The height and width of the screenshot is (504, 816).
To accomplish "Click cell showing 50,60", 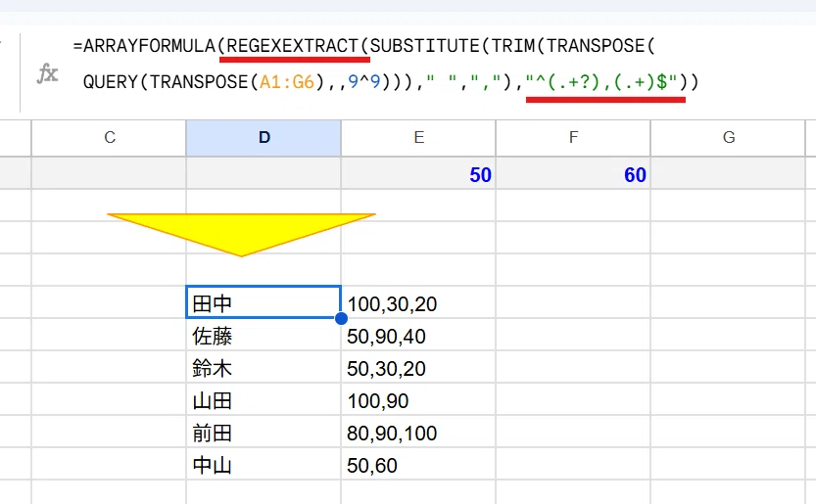I will coord(418,465).
